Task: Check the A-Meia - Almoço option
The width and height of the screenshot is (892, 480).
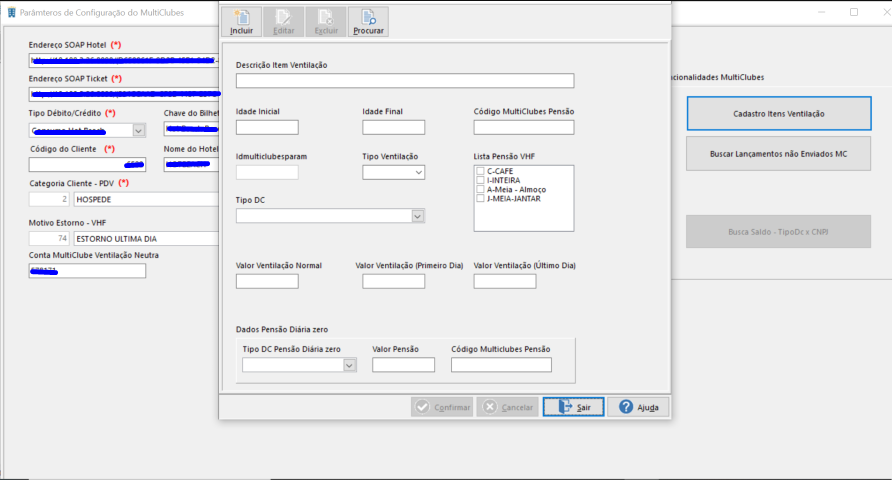Action: [481, 189]
